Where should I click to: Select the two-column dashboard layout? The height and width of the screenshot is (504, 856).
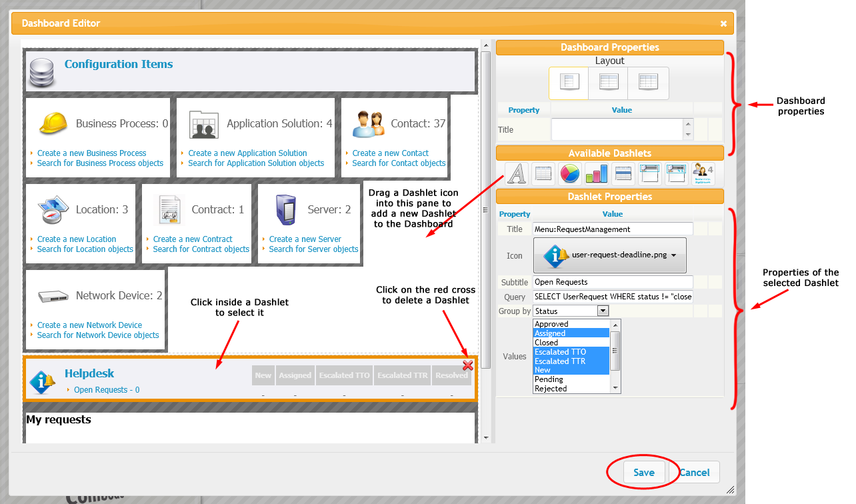608,83
